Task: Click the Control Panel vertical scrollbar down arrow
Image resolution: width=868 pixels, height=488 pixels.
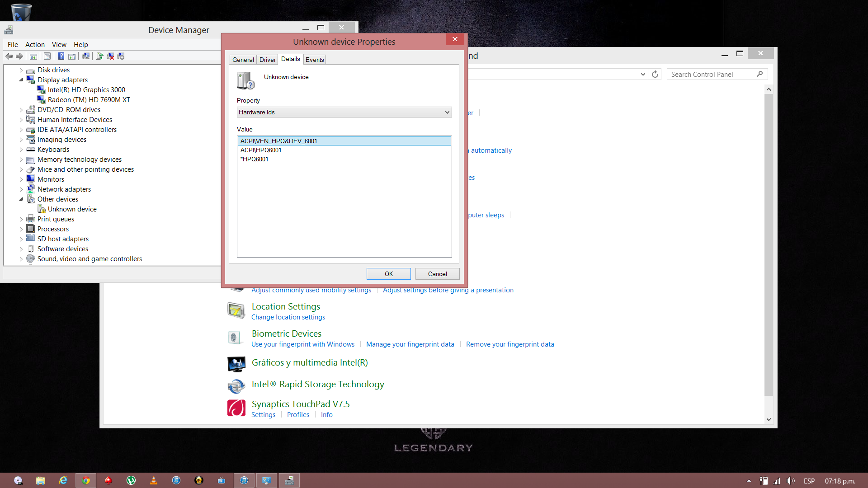Action: (769, 419)
